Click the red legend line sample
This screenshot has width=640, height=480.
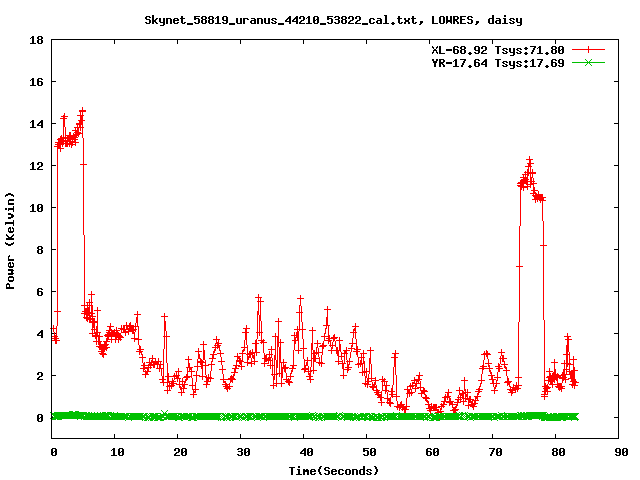(588, 50)
